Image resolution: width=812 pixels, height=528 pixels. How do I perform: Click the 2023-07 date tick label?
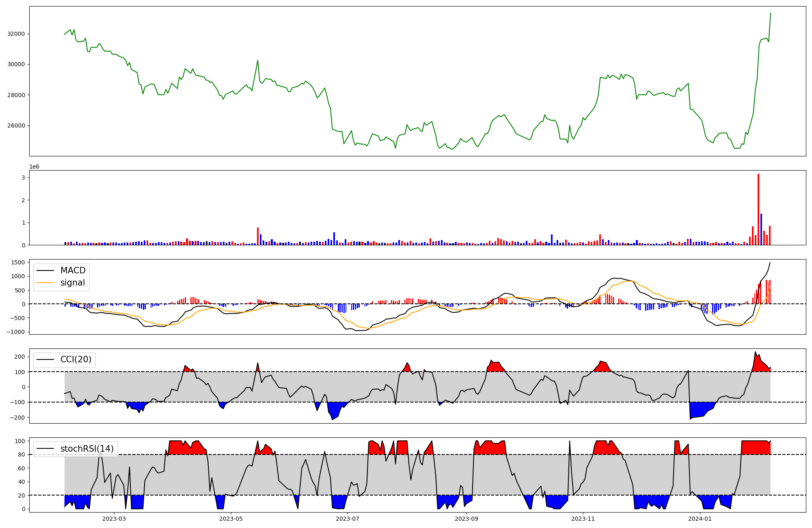click(348, 519)
